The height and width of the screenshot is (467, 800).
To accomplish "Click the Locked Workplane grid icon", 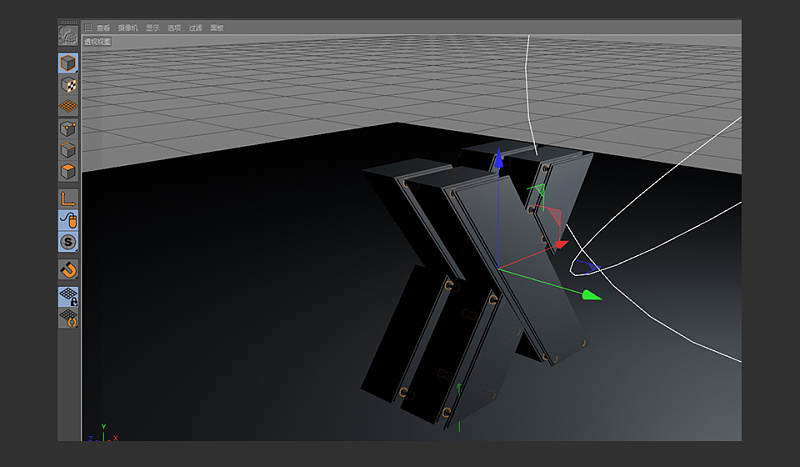I will coord(68,297).
